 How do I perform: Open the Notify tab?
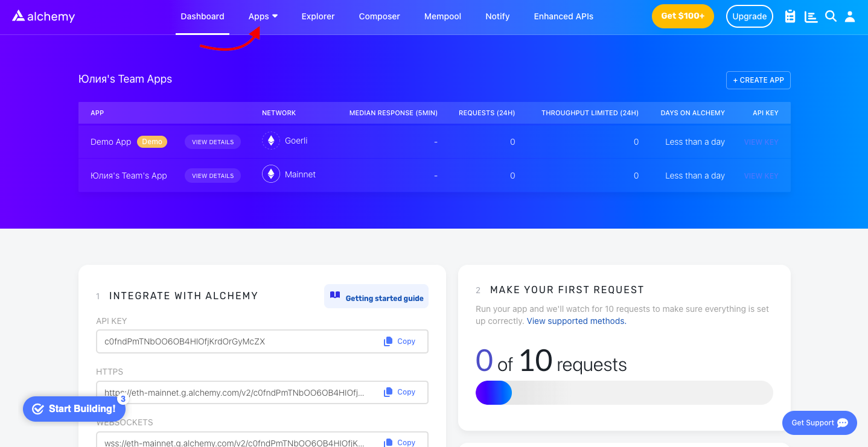(x=497, y=16)
